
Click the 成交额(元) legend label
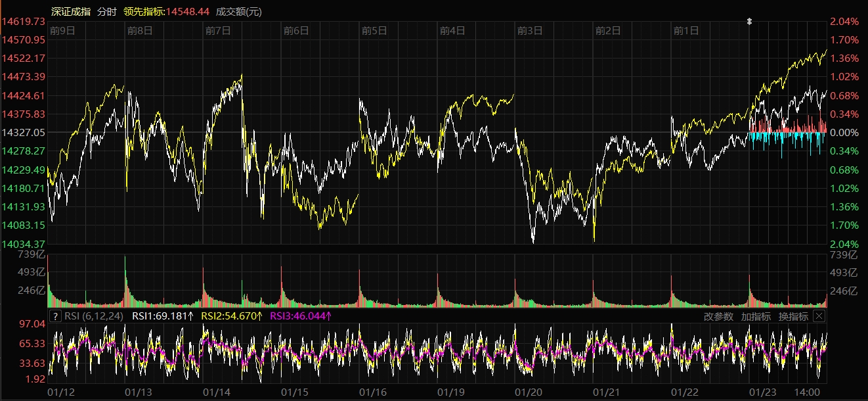(238, 12)
